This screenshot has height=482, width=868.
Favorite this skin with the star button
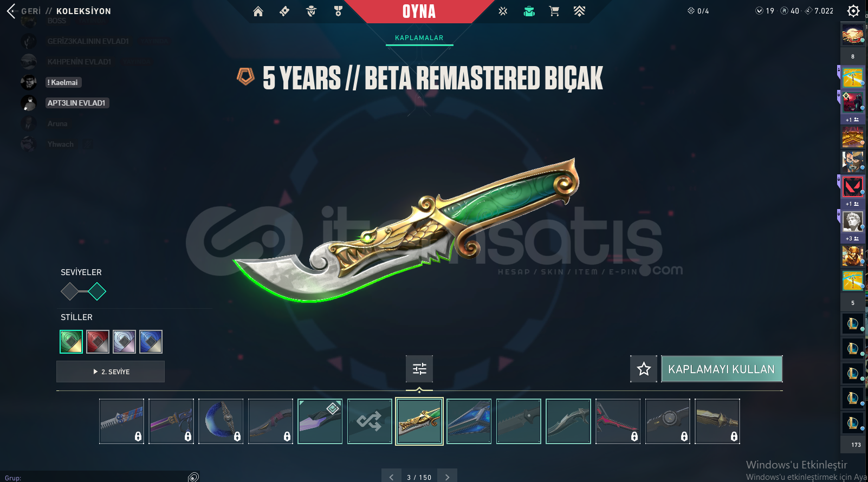pyautogui.click(x=644, y=369)
